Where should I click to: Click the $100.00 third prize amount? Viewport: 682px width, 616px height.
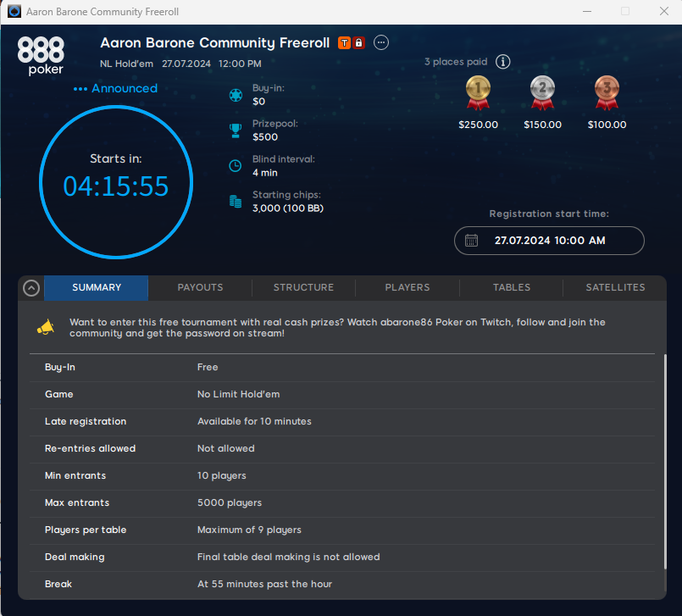pyautogui.click(x=607, y=125)
